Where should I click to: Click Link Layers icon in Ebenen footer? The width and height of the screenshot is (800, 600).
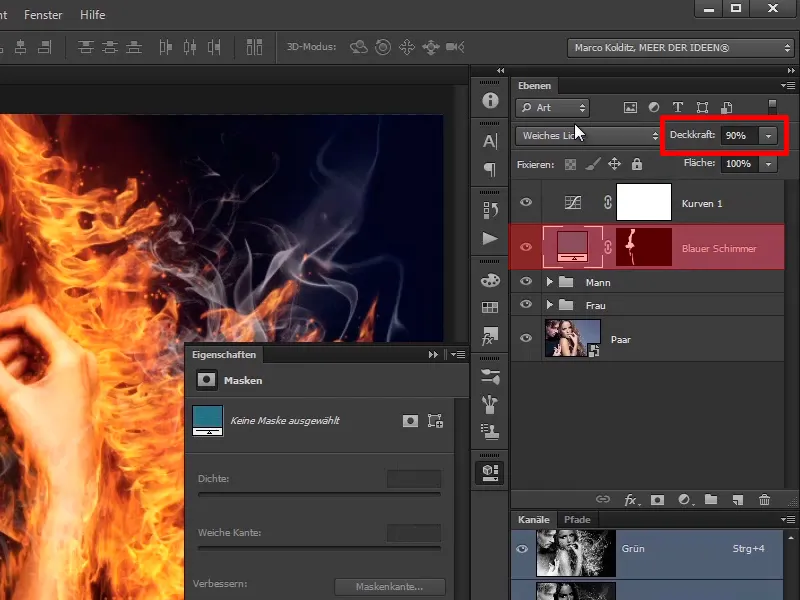click(x=603, y=499)
